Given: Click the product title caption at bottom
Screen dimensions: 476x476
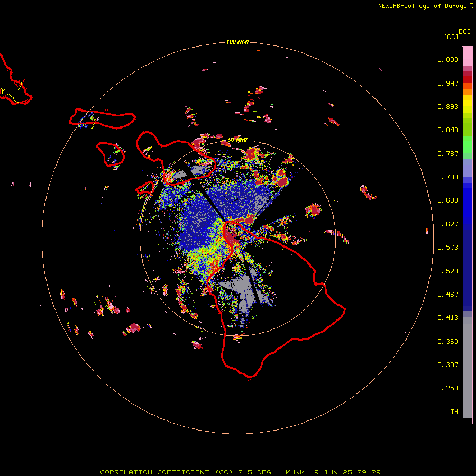Looking at the screenshot, I should coord(240,472).
